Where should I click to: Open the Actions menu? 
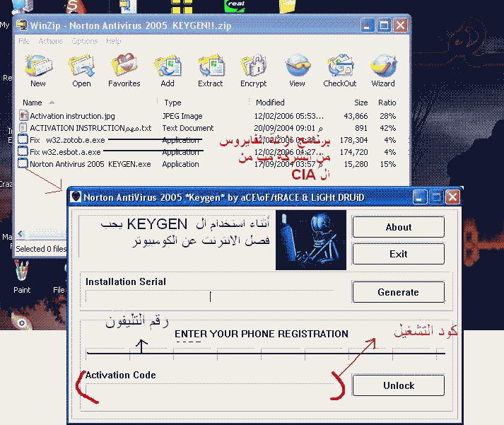pyautogui.click(x=51, y=42)
